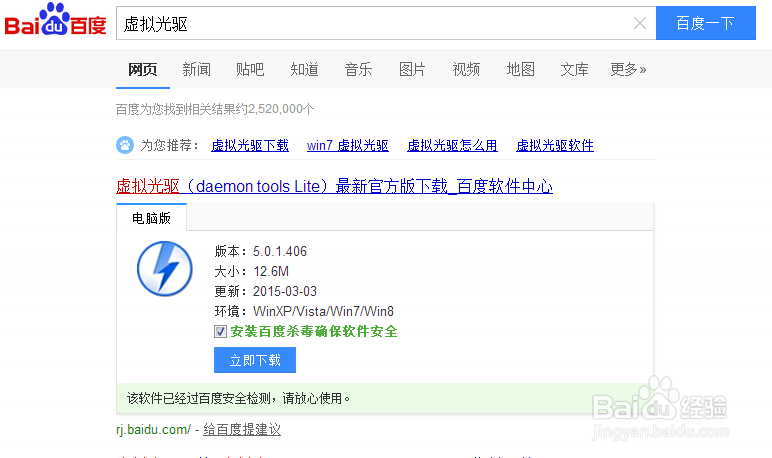The image size is (772, 458).
Task: Click the 立即下载 download button
Action: point(255,360)
